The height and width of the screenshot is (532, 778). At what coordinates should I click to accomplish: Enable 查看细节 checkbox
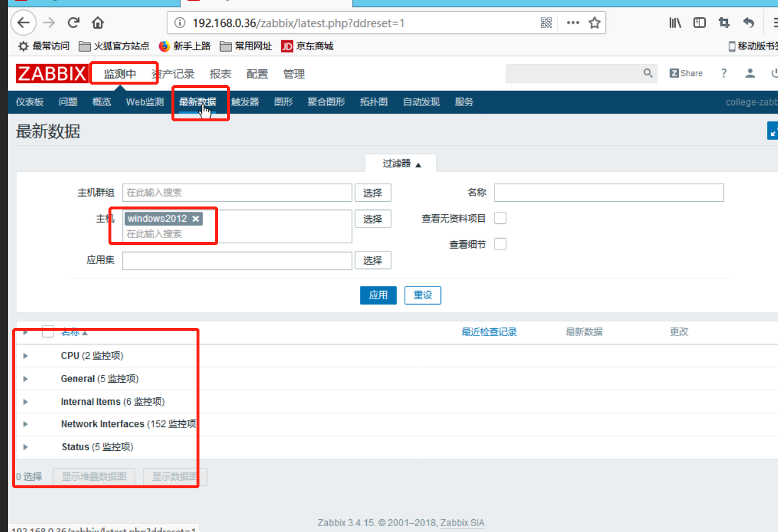click(500, 244)
